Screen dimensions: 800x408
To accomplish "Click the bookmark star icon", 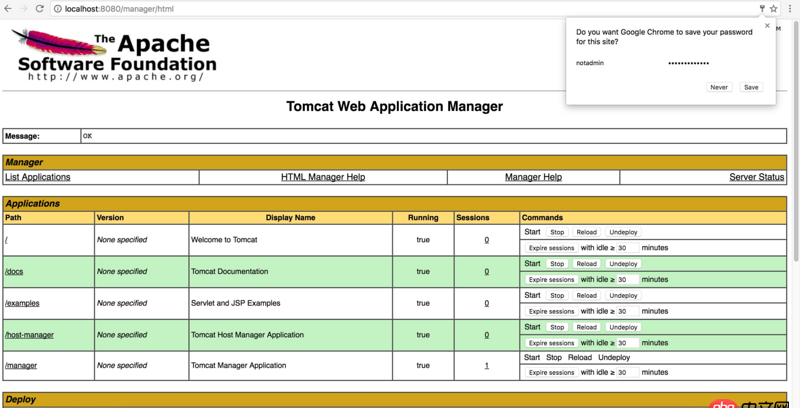I will [774, 8].
